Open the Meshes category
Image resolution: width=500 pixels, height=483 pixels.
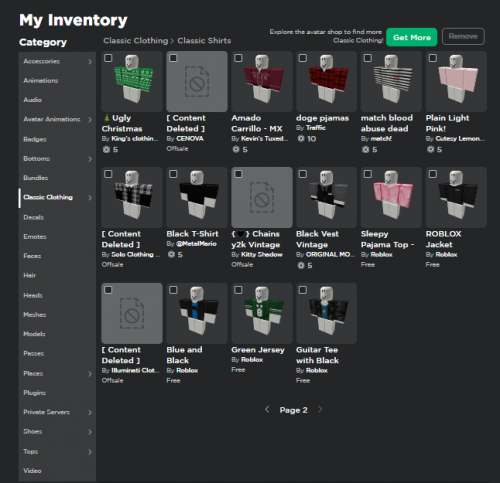click(x=57, y=315)
